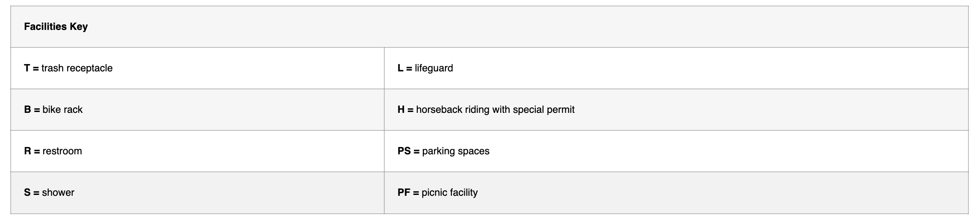The width and height of the screenshot is (980, 224).
Task: Click the bike rack text
Action: [62, 109]
